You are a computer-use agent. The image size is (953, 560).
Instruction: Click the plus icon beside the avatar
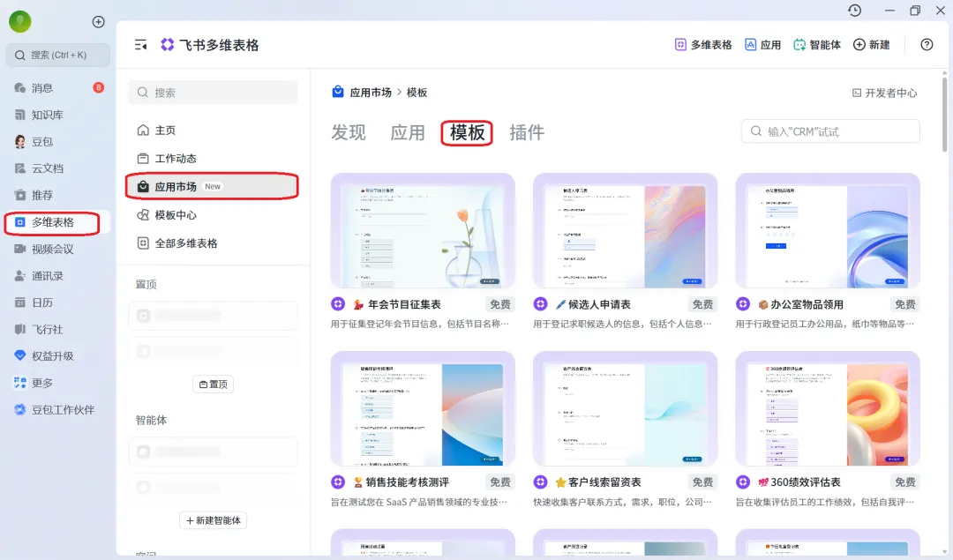pyautogui.click(x=99, y=22)
